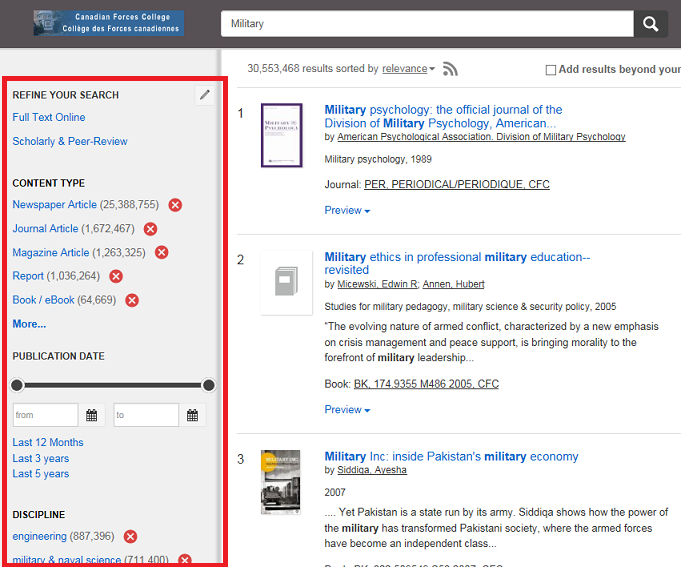The width and height of the screenshot is (681, 567).
Task: Expand Preview for Military psychology result
Action: point(347,211)
